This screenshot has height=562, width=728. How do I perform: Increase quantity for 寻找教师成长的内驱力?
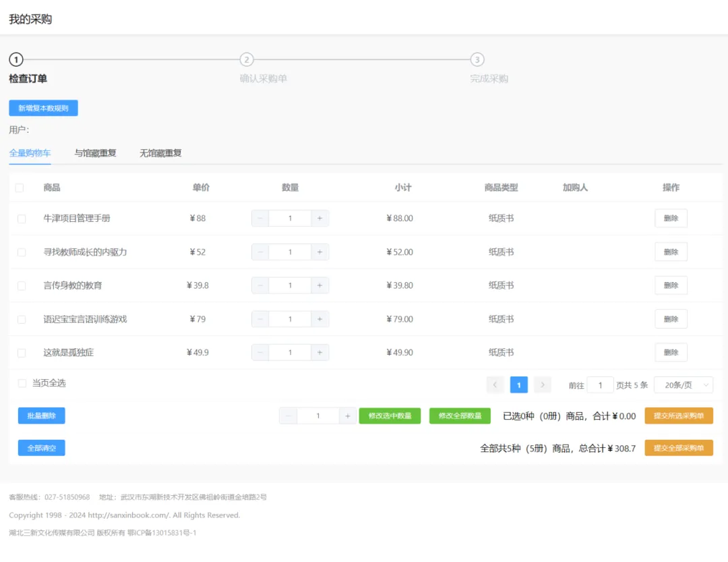tap(320, 252)
